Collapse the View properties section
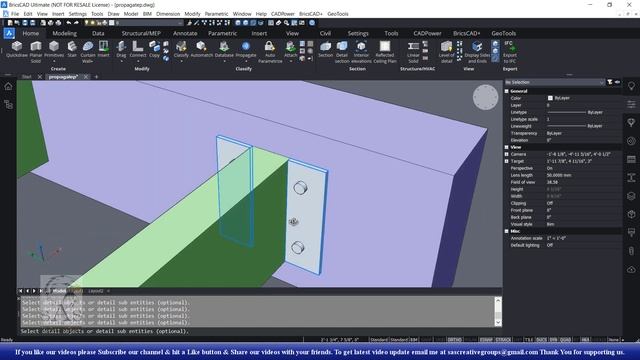 click(507, 147)
